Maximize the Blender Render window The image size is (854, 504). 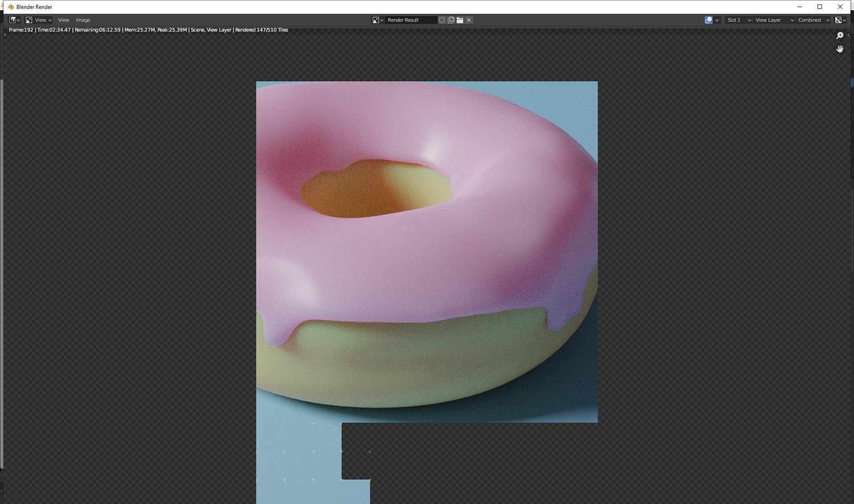pos(820,7)
